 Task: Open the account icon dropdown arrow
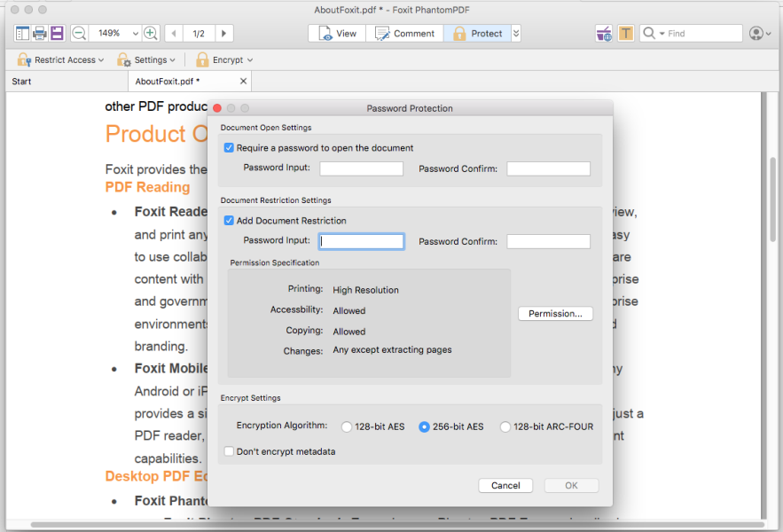[769, 34]
